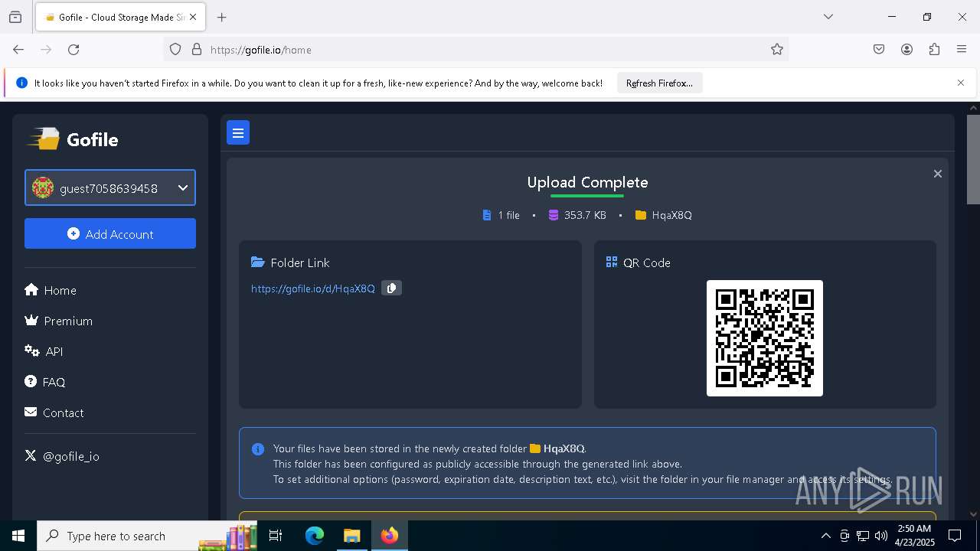Screen dimensions: 980x551
Task: Click the Firefox taskbar icon
Action: tap(389, 536)
